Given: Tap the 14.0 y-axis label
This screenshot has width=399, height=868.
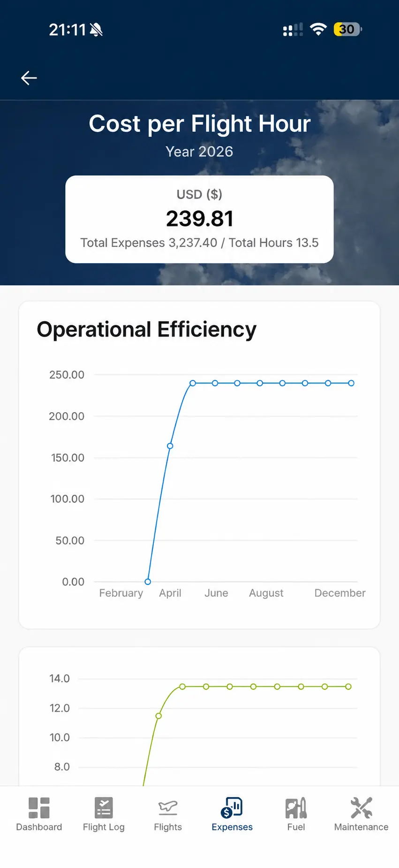Looking at the screenshot, I should click(x=60, y=678).
